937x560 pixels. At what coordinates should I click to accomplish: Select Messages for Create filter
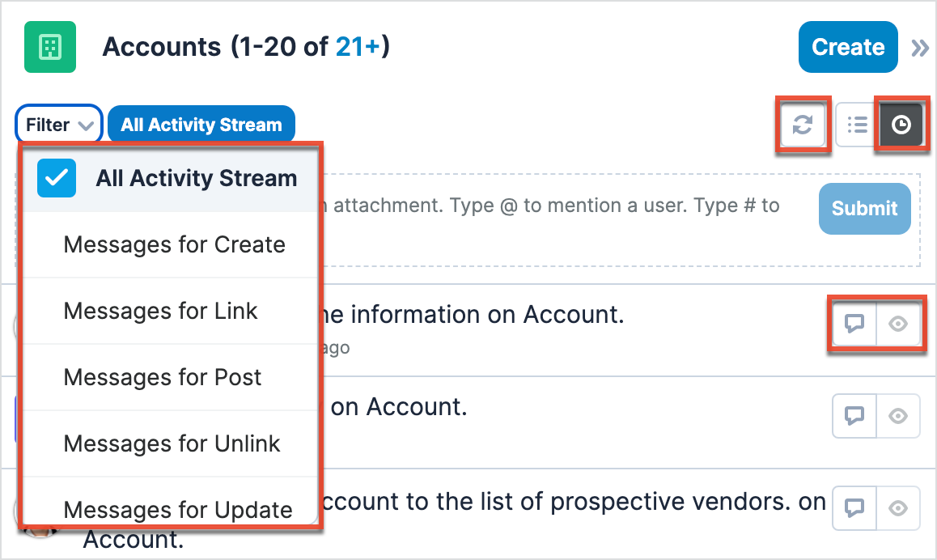[x=174, y=244]
